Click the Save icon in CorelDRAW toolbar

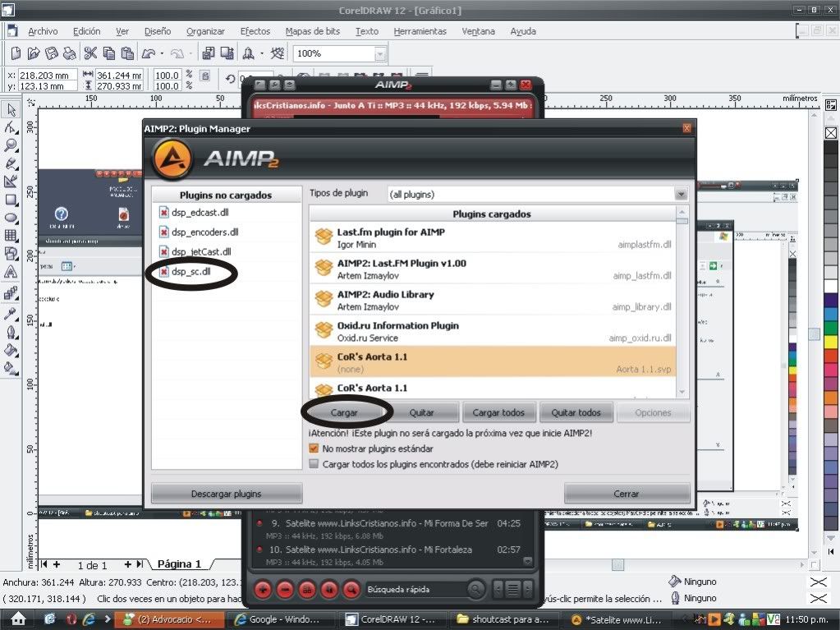(x=52, y=53)
